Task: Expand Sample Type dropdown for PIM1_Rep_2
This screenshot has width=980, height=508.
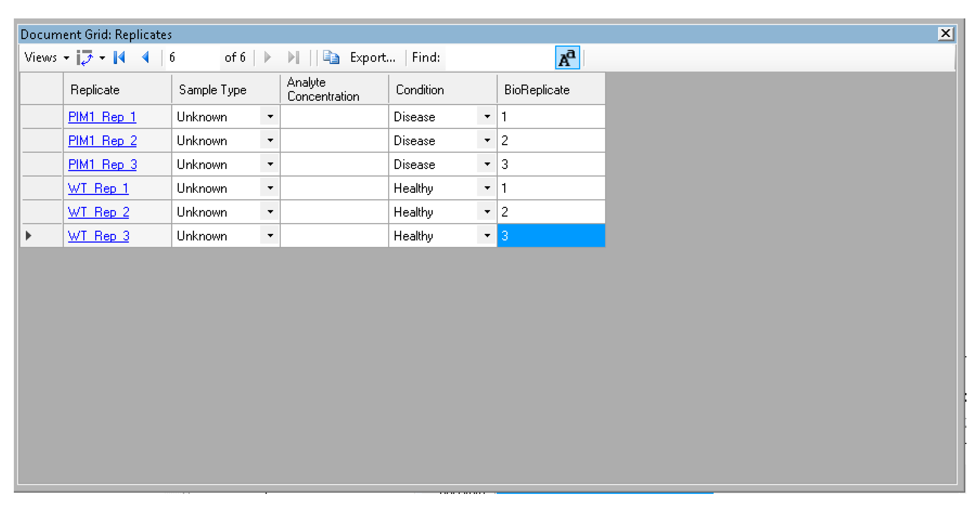Action: point(270,140)
